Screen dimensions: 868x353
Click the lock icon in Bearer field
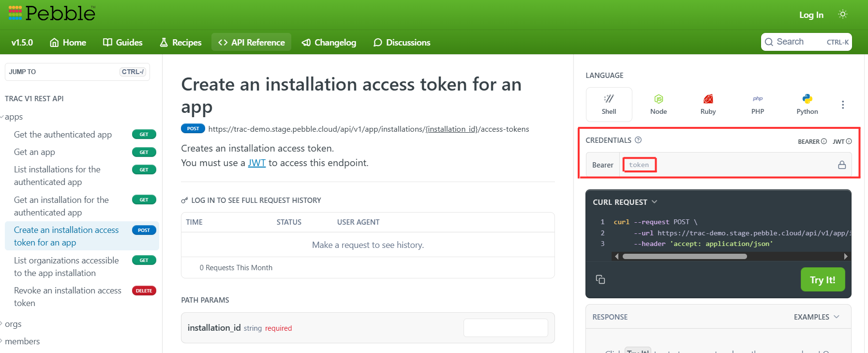(842, 165)
